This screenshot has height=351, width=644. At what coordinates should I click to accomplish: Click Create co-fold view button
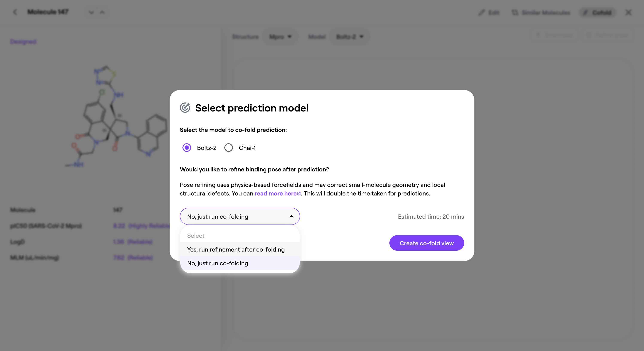pyautogui.click(x=427, y=243)
